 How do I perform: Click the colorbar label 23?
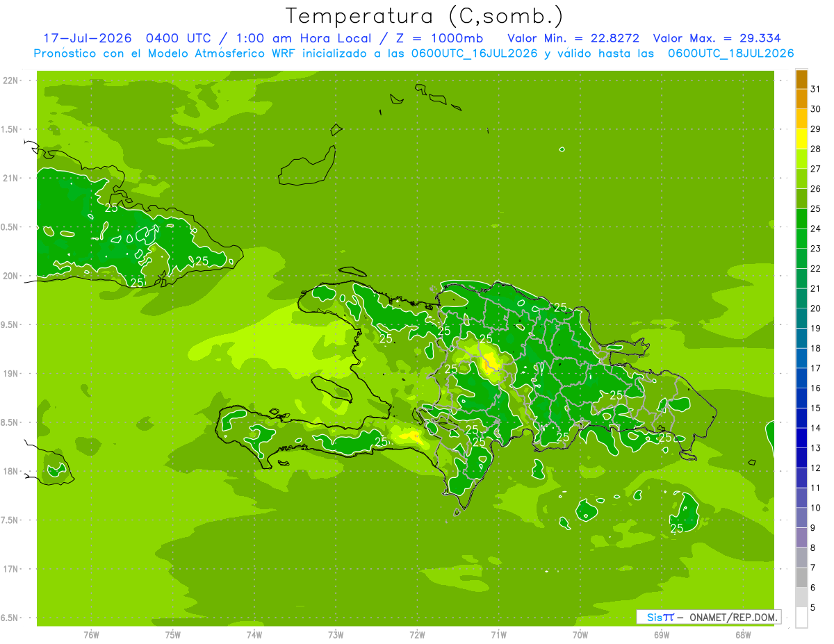pyautogui.click(x=816, y=249)
